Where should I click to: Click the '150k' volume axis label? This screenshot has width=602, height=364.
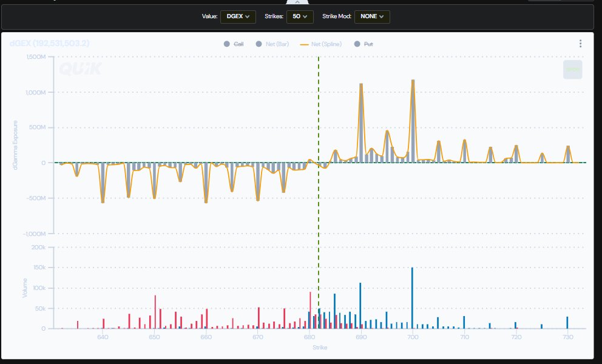pos(39,268)
